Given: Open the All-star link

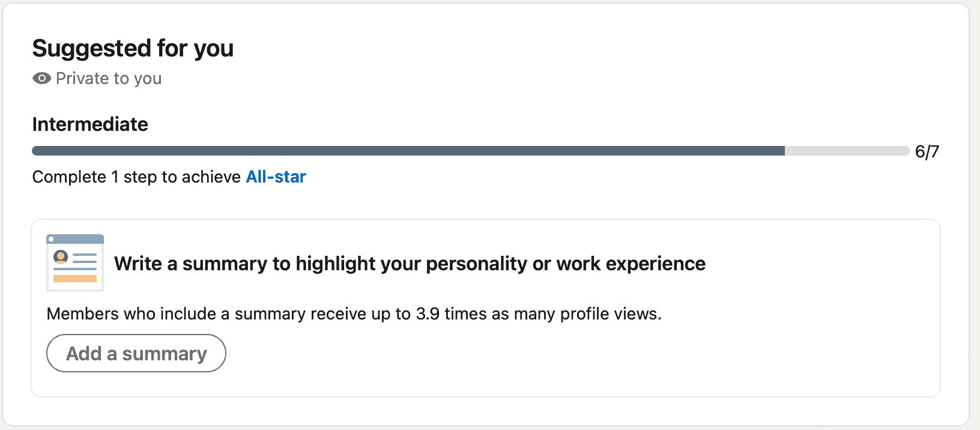Looking at the screenshot, I should 276,177.
